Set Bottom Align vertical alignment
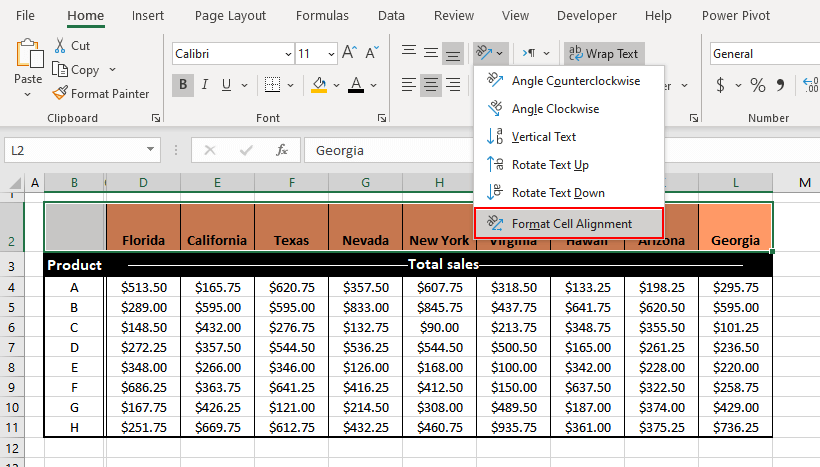This screenshot has height=467, width=820. pos(453,53)
